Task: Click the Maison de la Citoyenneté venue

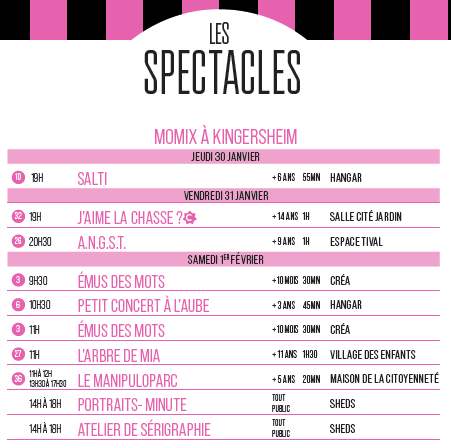Action: pos(384,379)
